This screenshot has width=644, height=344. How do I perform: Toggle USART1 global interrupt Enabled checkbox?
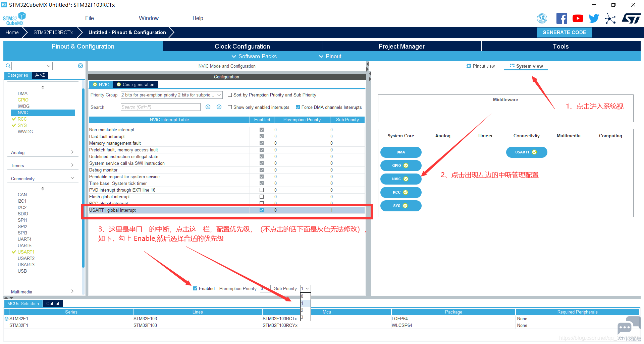(262, 210)
